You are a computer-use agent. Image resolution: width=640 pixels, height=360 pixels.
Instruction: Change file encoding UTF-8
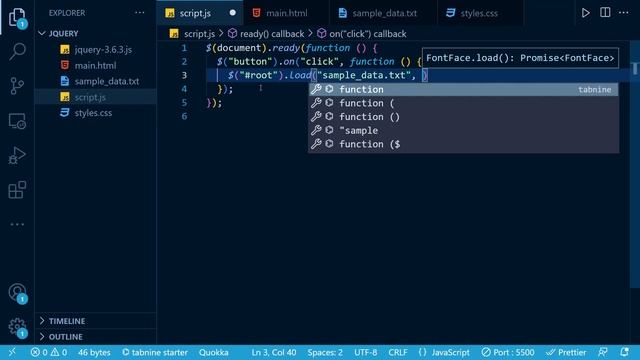pyautogui.click(x=365, y=352)
